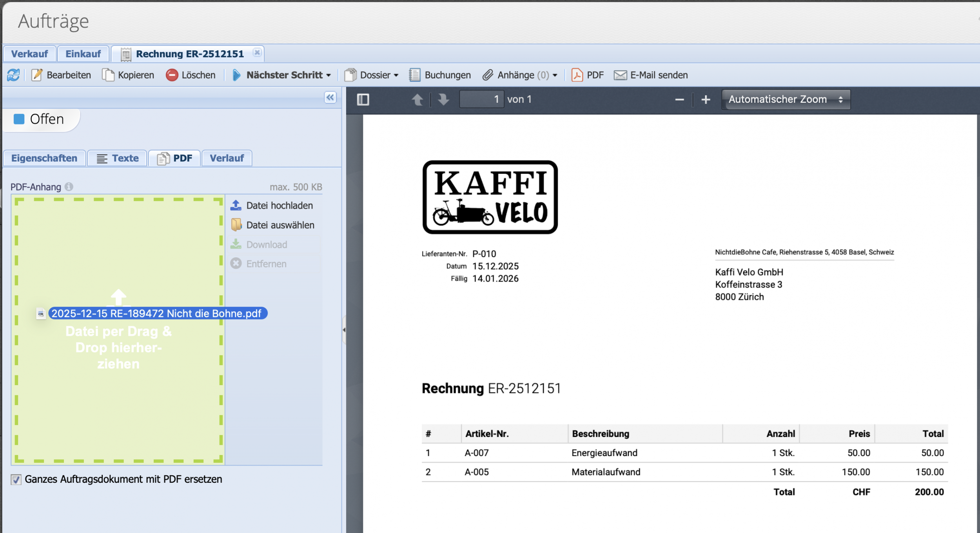Click the Bearbeiten pencil icon

click(37, 75)
